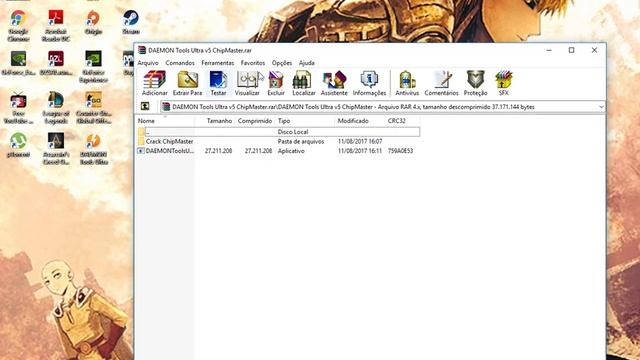
Task: Open the Favoritos menu
Action: (x=253, y=63)
